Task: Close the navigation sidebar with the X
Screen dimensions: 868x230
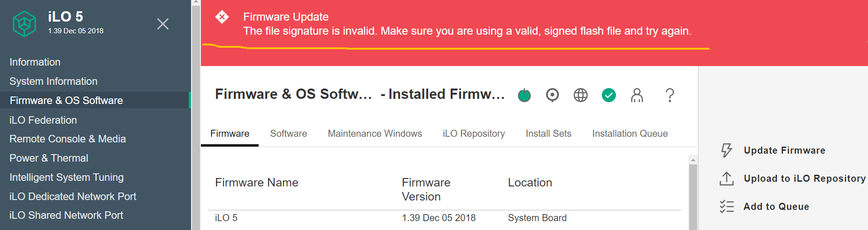Action: (x=163, y=24)
